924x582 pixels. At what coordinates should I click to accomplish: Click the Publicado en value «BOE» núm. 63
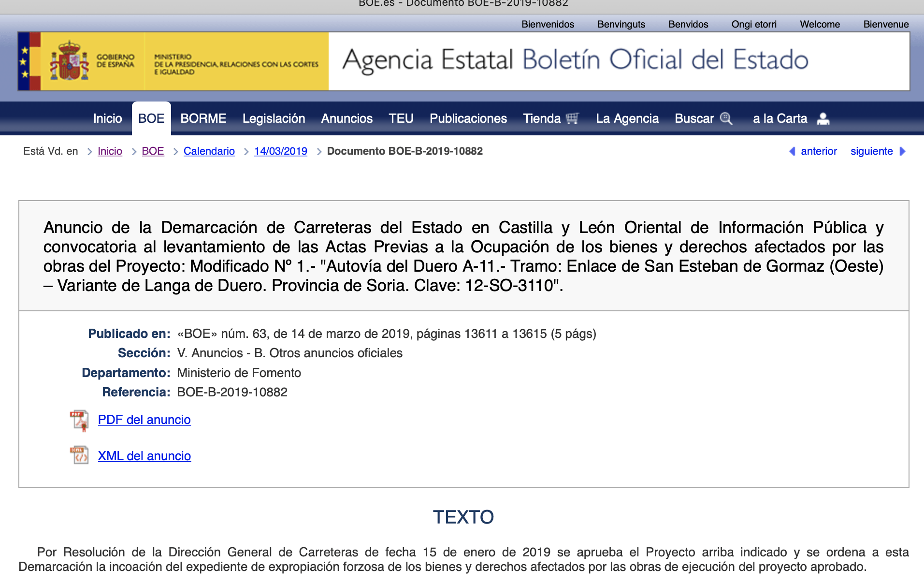[x=387, y=334]
